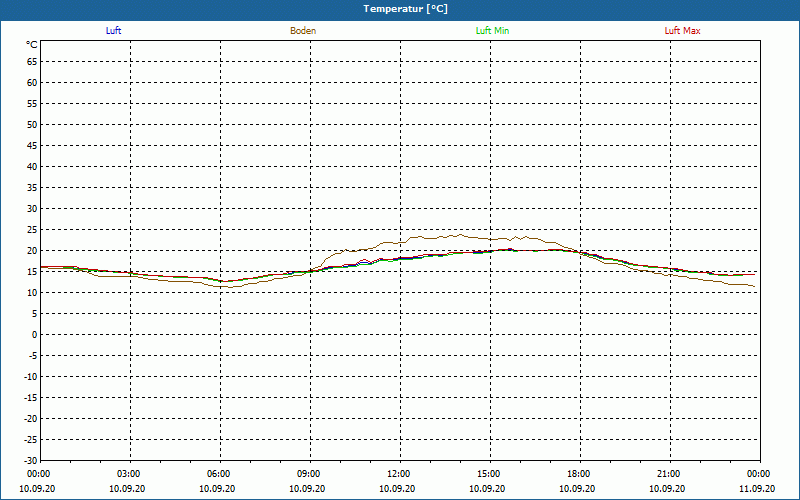Screen dimensions: 800x500
Task: Click the Boden legend label
Action: coord(303,31)
